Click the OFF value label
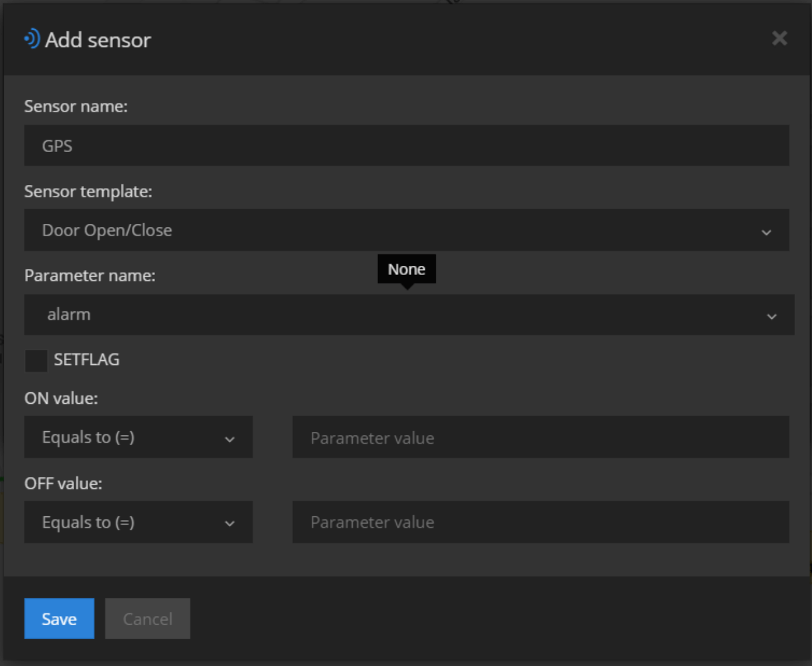Image resolution: width=812 pixels, height=666 pixels. click(x=63, y=484)
